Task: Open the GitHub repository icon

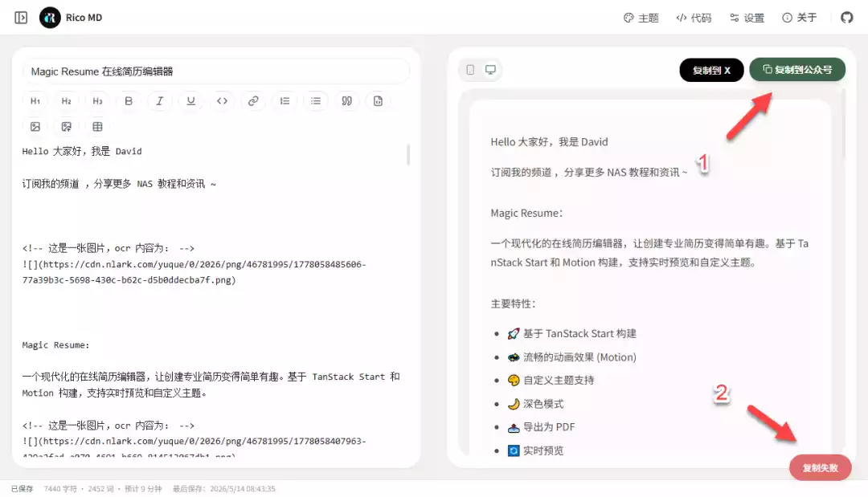Action: (x=847, y=18)
